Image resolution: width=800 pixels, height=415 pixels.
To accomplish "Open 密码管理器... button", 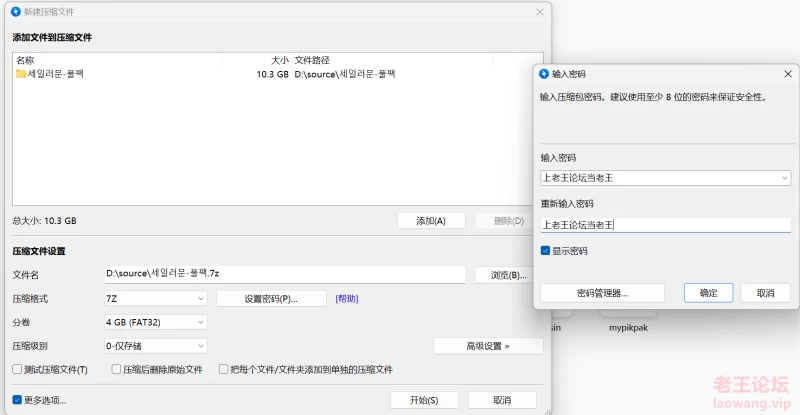I will pyautogui.click(x=603, y=293).
